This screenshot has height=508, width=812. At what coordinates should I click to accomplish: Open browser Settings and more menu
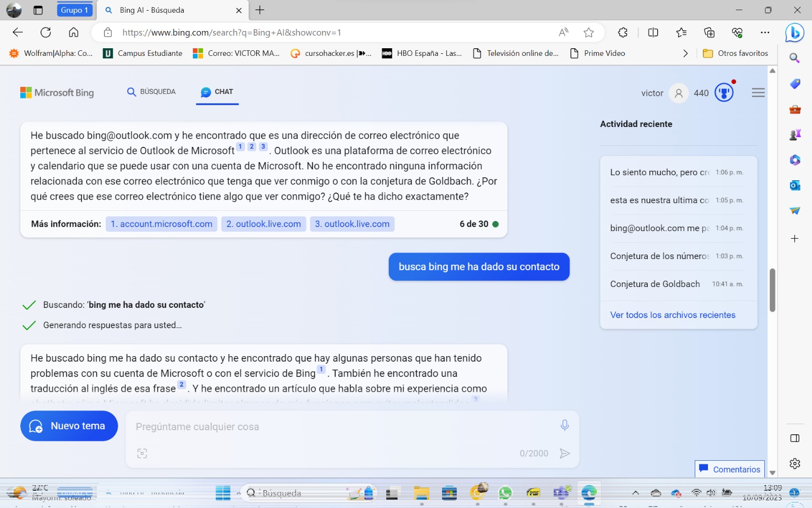pyautogui.click(x=765, y=33)
